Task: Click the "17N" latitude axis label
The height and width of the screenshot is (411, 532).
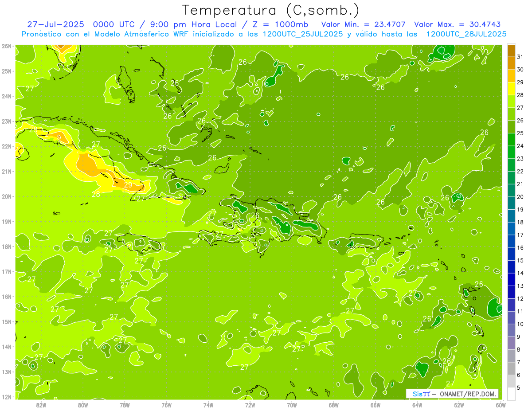Action: tap(7, 271)
